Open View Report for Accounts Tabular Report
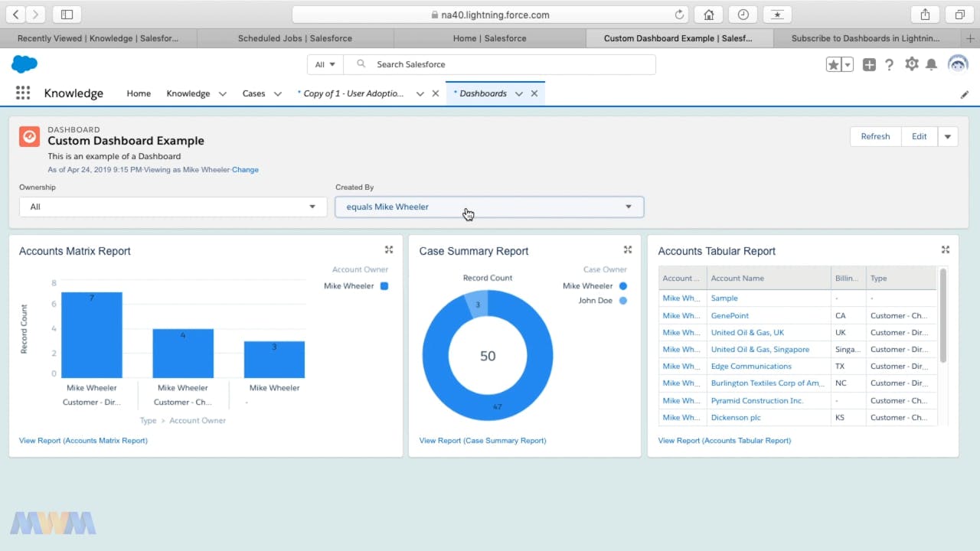 coord(724,440)
